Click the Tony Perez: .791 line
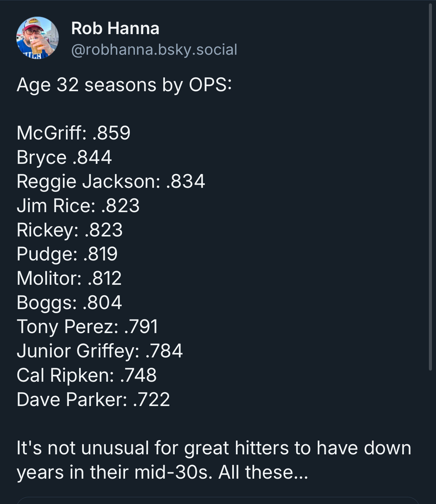 click(88, 326)
